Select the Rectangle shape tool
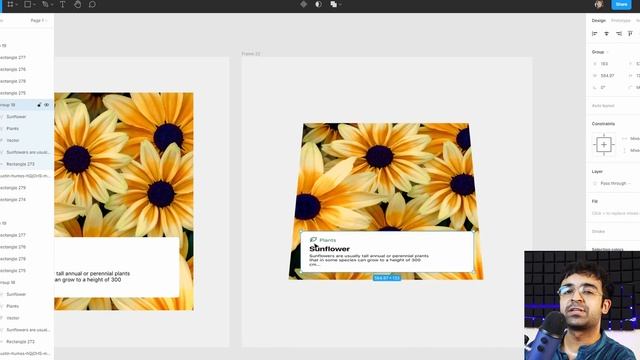Viewport: 640px width, 360px height. coord(27,4)
